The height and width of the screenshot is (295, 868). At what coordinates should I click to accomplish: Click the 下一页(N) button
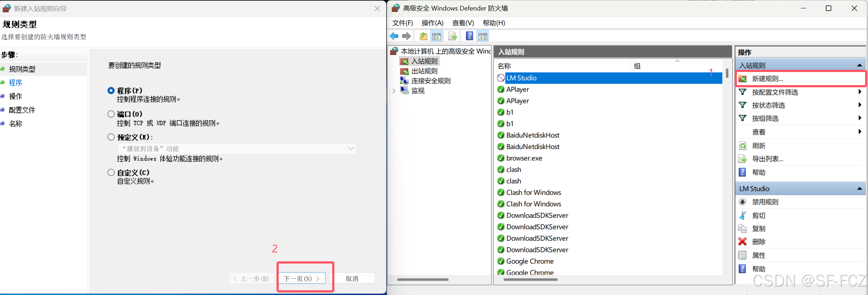pos(302,278)
